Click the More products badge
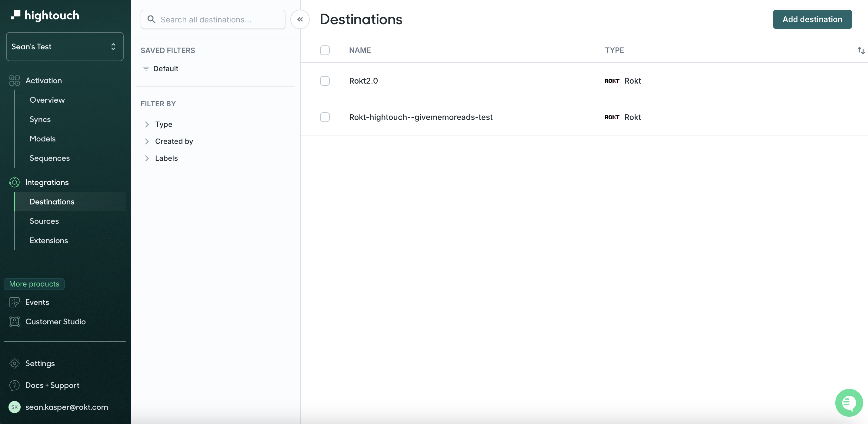The height and width of the screenshot is (424, 868). [x=34, y=284]
